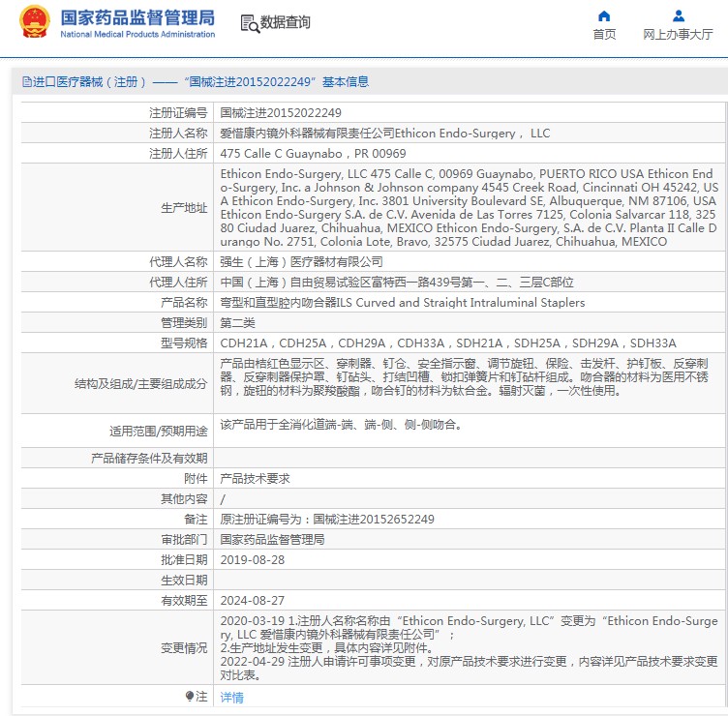
Task: Click address 475 Calle C Guaynabo value
Action: tap(313, 154)
